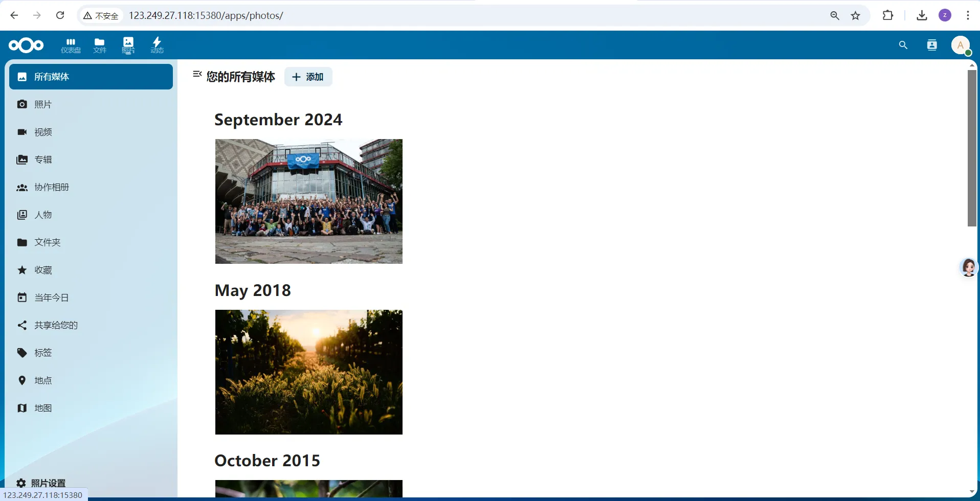Click the scrollbar down arrow
The image size is (980, 501).
tap(972, 492)
